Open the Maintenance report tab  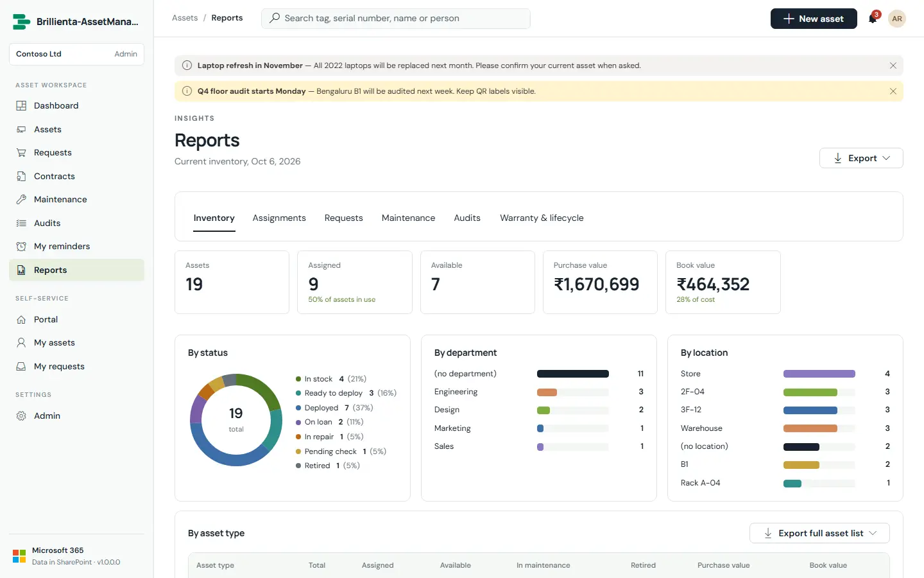(408, 218)
